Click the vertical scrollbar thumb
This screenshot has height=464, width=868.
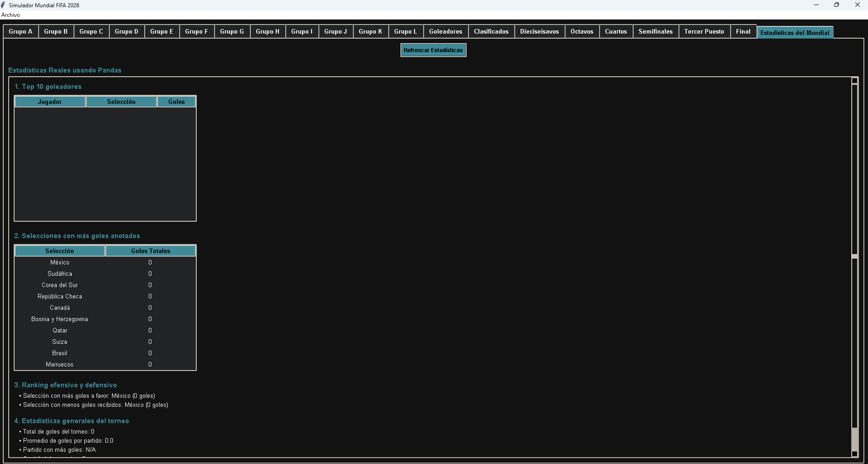coord(854,256)
